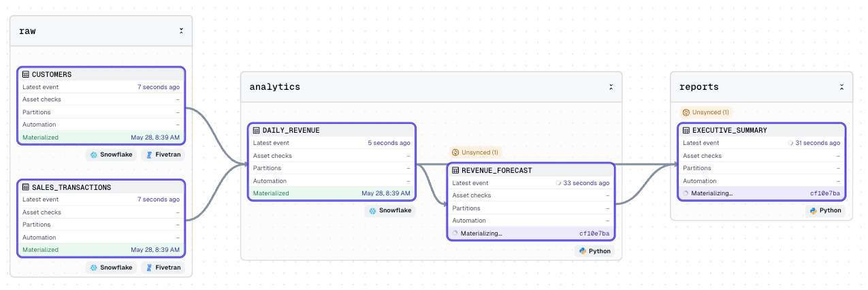Click Fivetran tag under SALES_TRANSACTIONS
The height and width of the screenshot is (290, 868).
pyautogui.click(x=163, y=268)
